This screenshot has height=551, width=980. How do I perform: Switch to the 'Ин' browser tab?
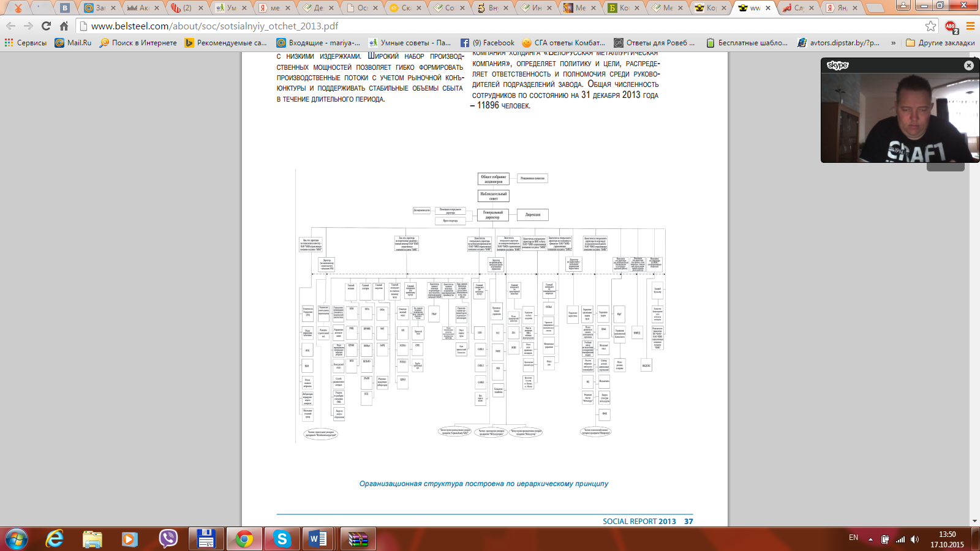pyautogui.click(x=535, y=8)
